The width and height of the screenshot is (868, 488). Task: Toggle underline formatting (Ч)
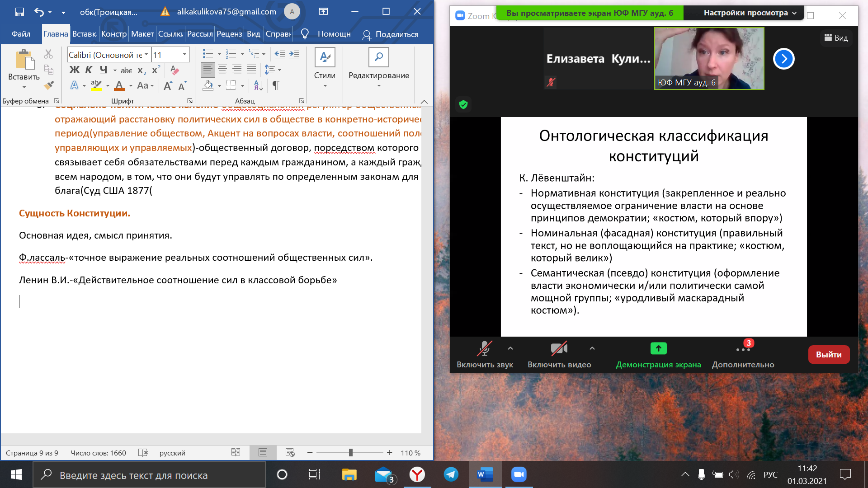coord(104,70)
